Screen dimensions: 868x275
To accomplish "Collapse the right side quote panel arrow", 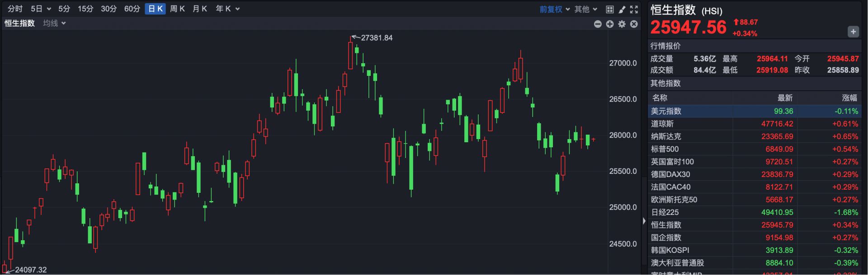I will 644,221.
